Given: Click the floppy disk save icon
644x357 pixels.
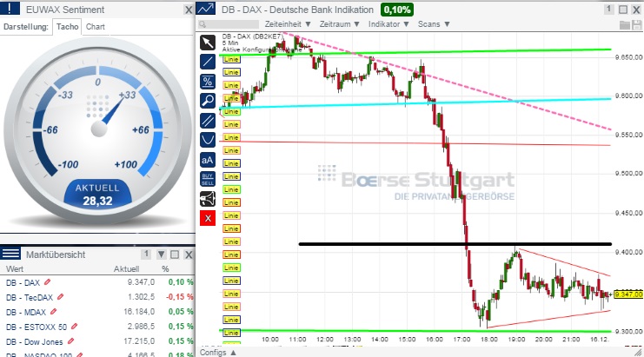Looking at the screenshot, I should [x=638, y=24].
